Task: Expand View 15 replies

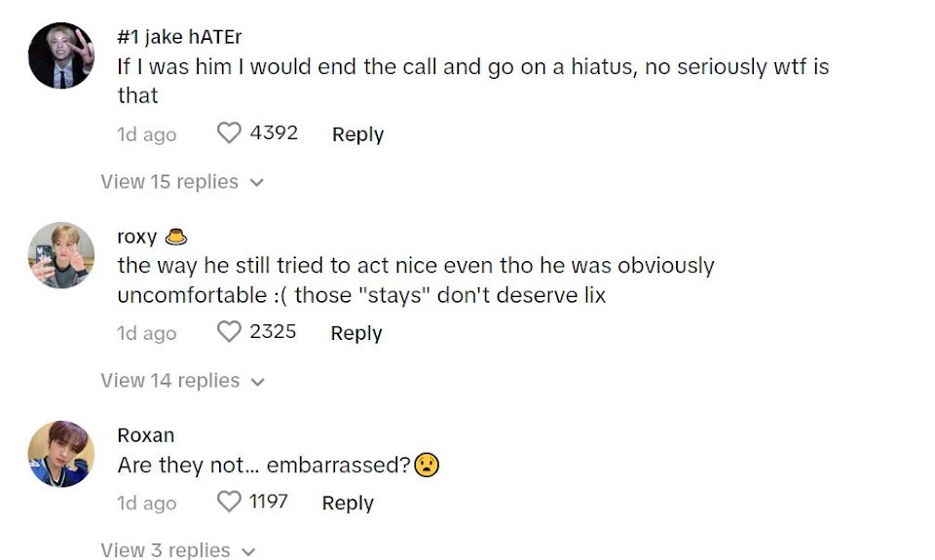Action: coord(169,182)
